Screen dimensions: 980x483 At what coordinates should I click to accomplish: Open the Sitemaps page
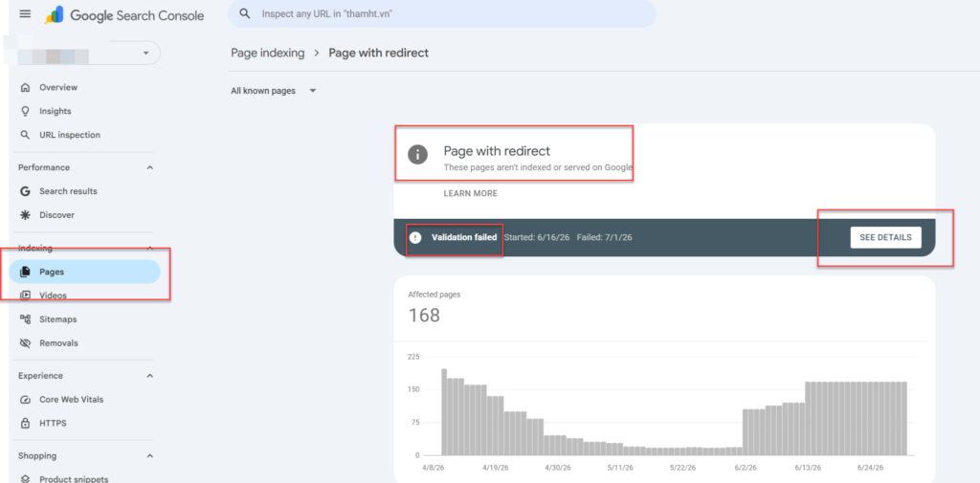58,319
